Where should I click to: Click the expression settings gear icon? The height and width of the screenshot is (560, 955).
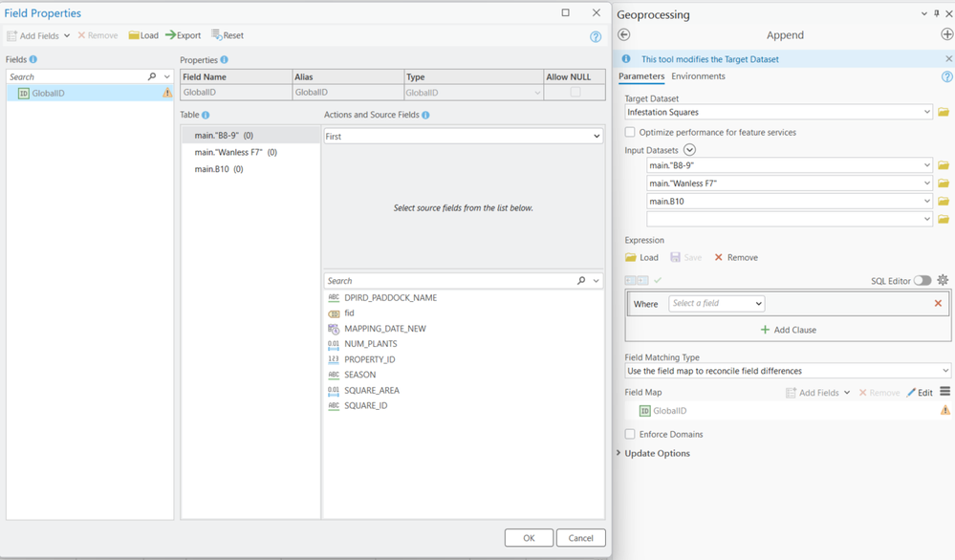943,280
